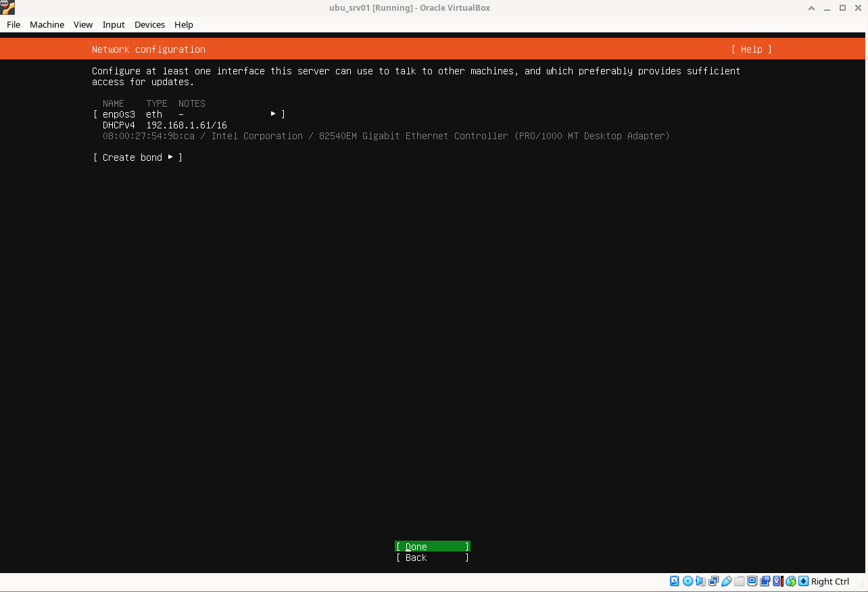The width and height of the screenshot is (868, 592).
Task: Open the USB devices status icon
Action: 726,581
